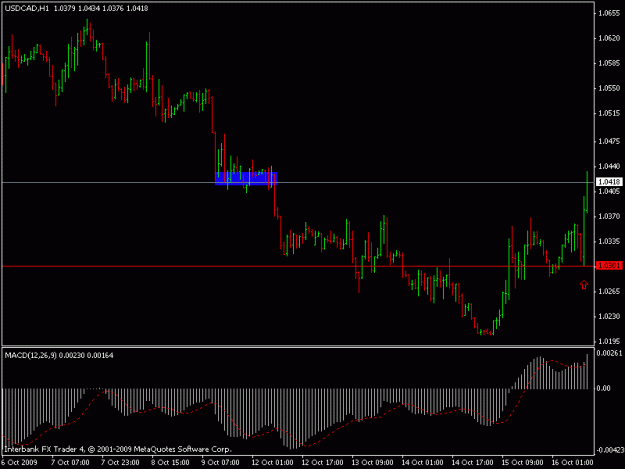Click the MACD scale value -0.00423

pyautogui.click(x=610, y=450)
